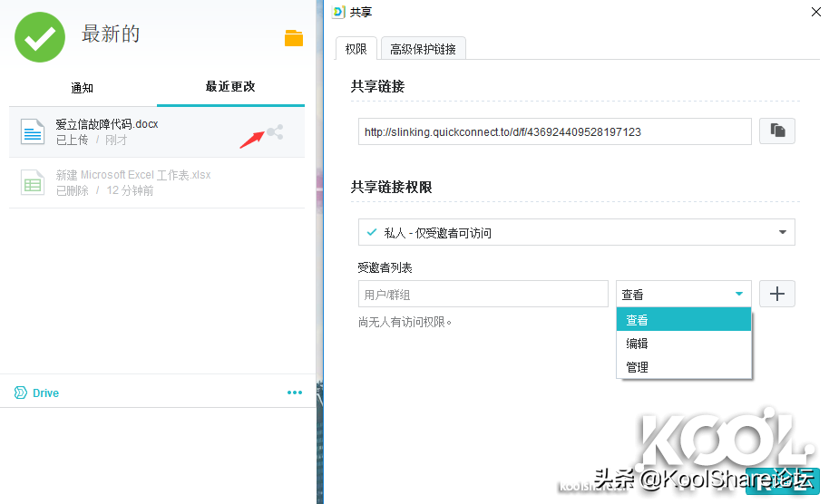Click the green checkmark sync status icon
829x504 pixels.
pyautogui.click(x=40, y=37)
